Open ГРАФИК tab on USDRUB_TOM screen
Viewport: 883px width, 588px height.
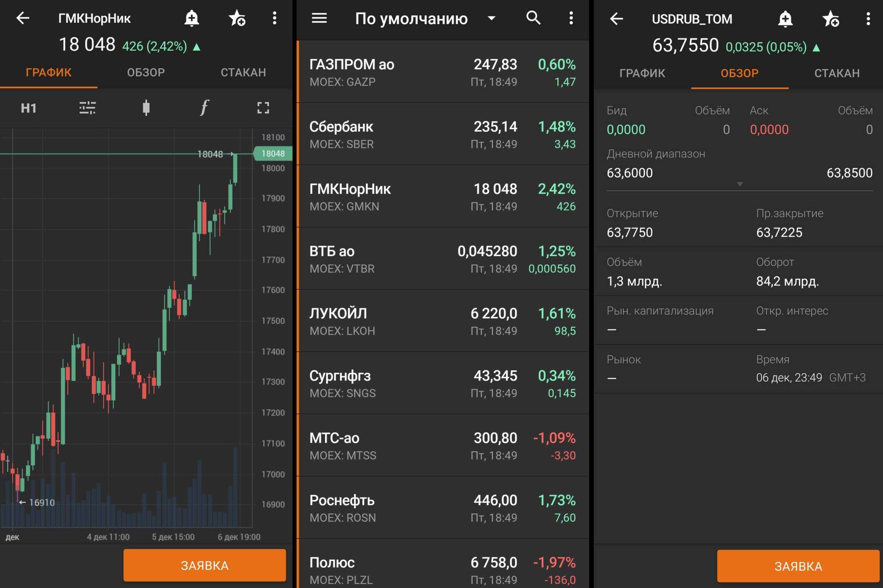tap(642, 73)
